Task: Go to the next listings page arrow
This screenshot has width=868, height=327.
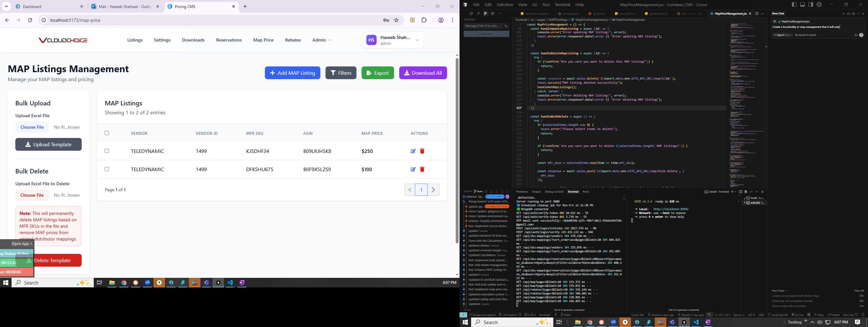Action: click(433, 190)
